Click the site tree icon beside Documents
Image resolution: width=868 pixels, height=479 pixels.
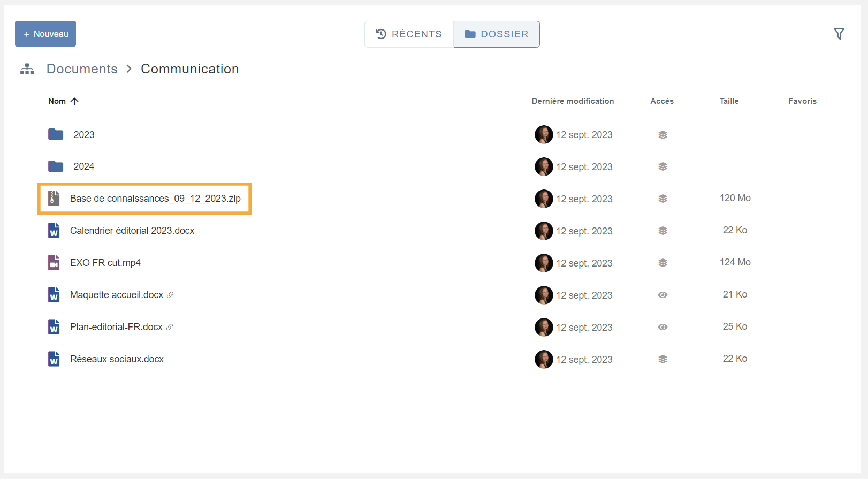[x=27, y=69]
